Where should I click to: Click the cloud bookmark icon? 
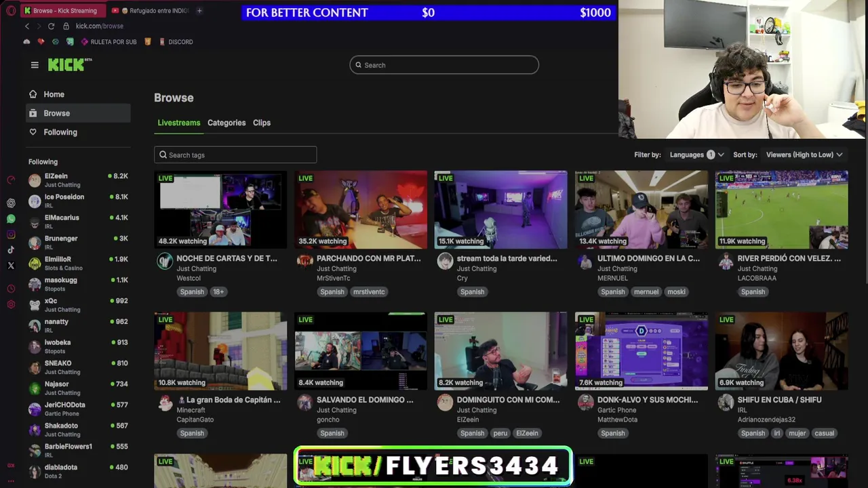[x=26, y=41]
